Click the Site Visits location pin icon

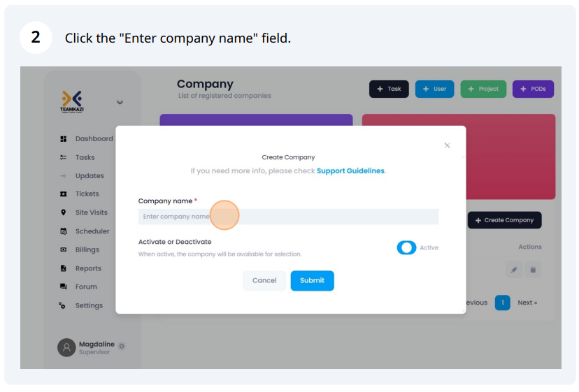(64, 212)
